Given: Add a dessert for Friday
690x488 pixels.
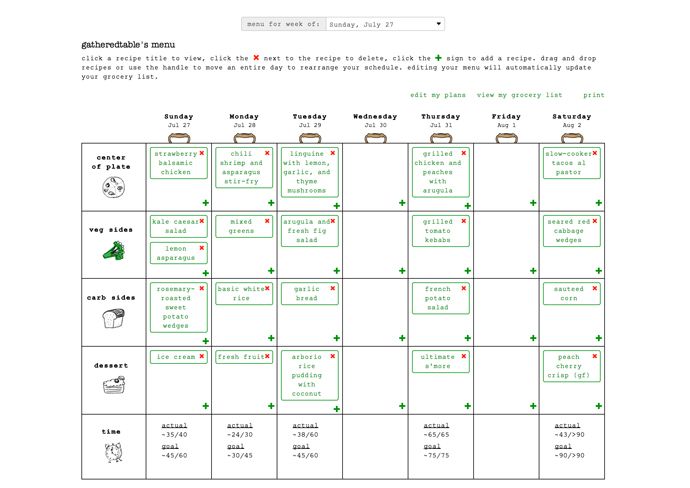Looking at the screenshot, I should 533,406.
